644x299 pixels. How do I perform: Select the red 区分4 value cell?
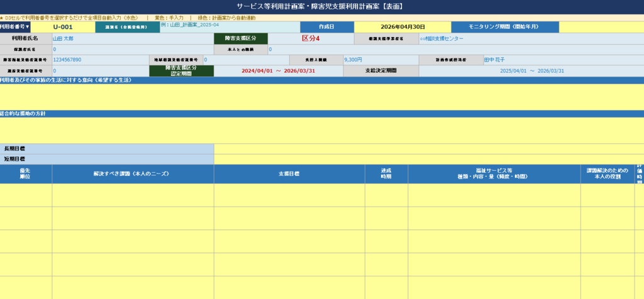311,38
